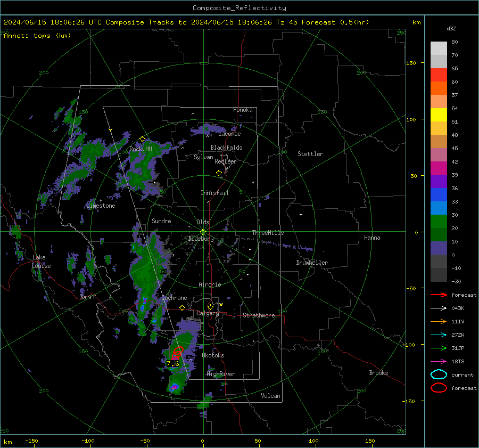Select the bright green 20-30 dBZ swatch
Screen dimensions: 479x448
click(x=439, y=222)
